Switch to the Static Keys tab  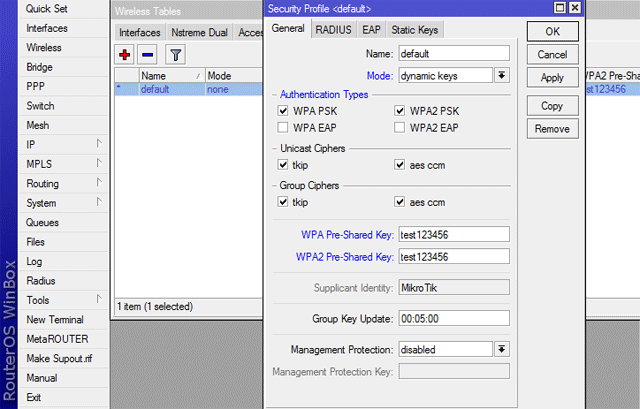coord(415,30)
